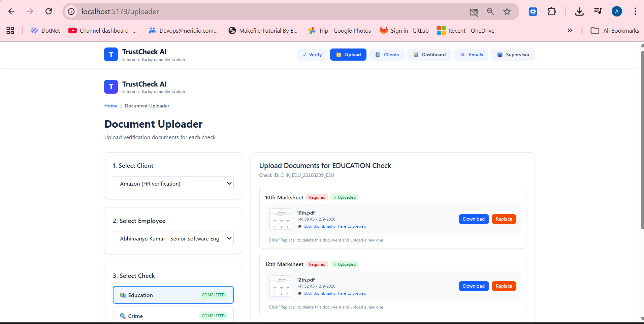
Task: Switch to the Dashboard tab
Action: click(x=429, y=55)
